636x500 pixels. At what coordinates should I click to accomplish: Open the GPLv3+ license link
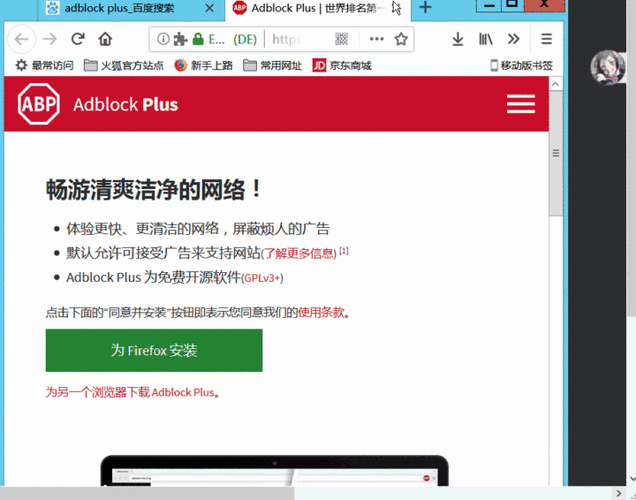(x=262, y=278)
